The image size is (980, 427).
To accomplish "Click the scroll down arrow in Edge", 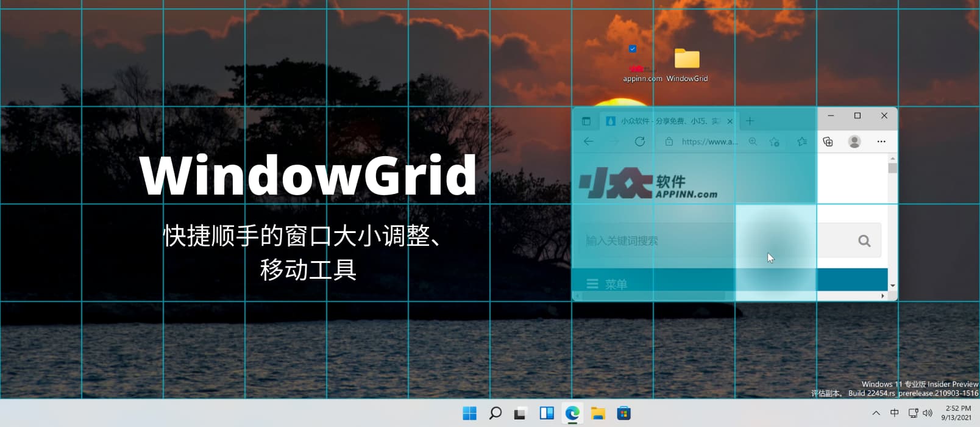I will click(x=892, y=285).
